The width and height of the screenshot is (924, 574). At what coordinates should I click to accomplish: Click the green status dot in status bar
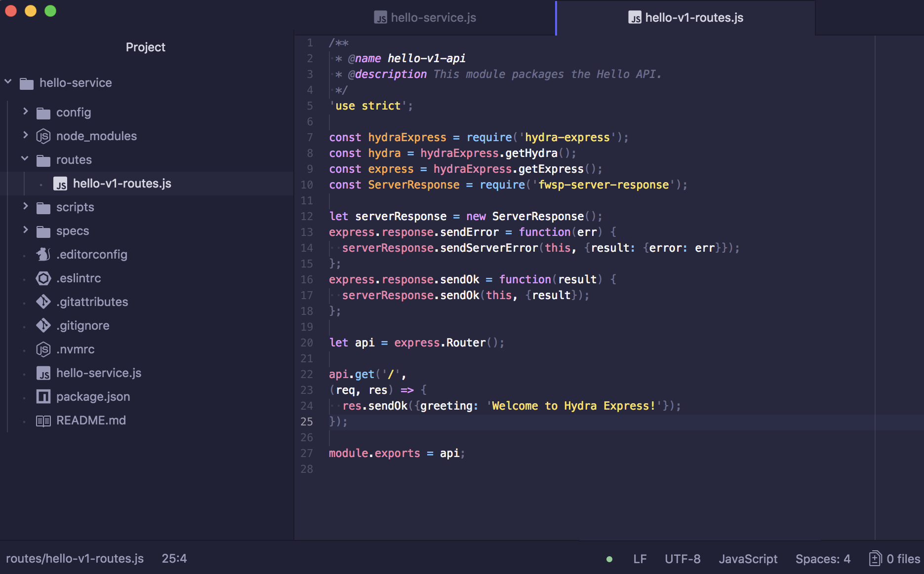tap(609, 559)
